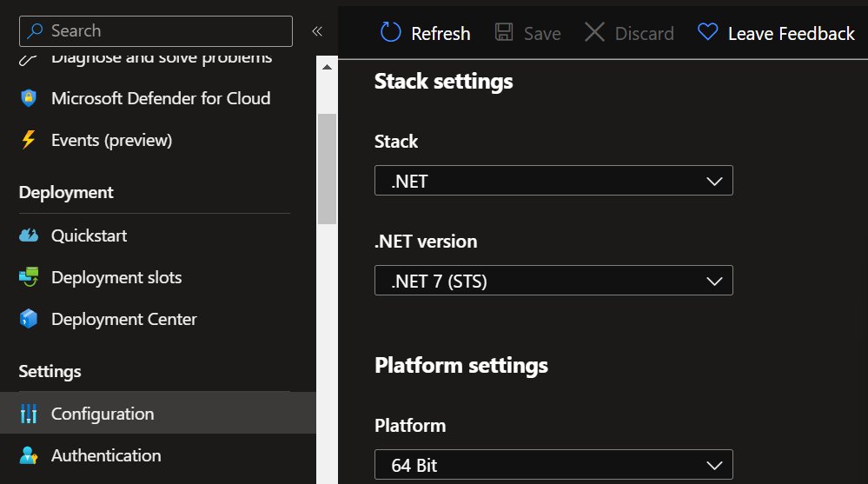
Task: Click the Stack field label
Action: click(396, 142)
